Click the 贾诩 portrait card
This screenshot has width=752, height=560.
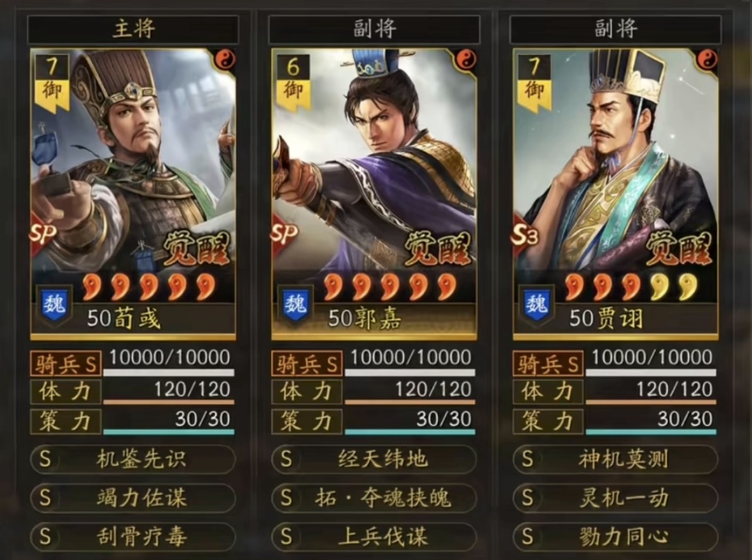[x=616, y=194]
